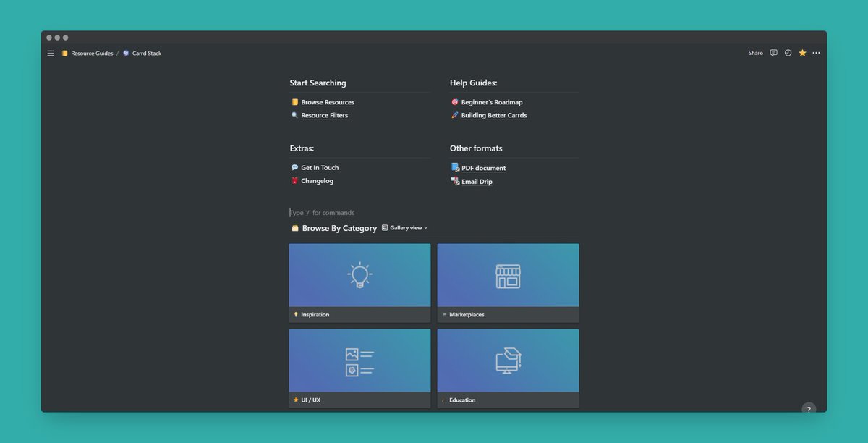Open the Inspiration lightbulb cover image
The height and width of the screenshot is (443, 868).
click(x=359, y=275)
